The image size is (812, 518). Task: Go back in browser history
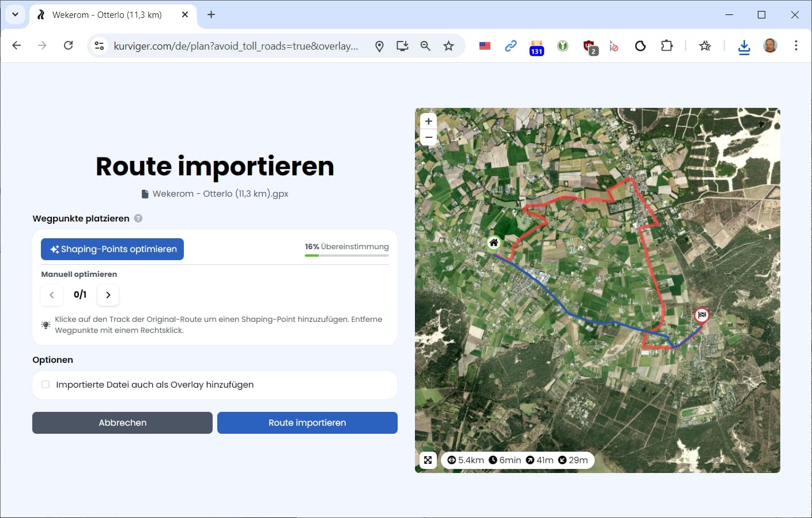click(x=17, y=46)
